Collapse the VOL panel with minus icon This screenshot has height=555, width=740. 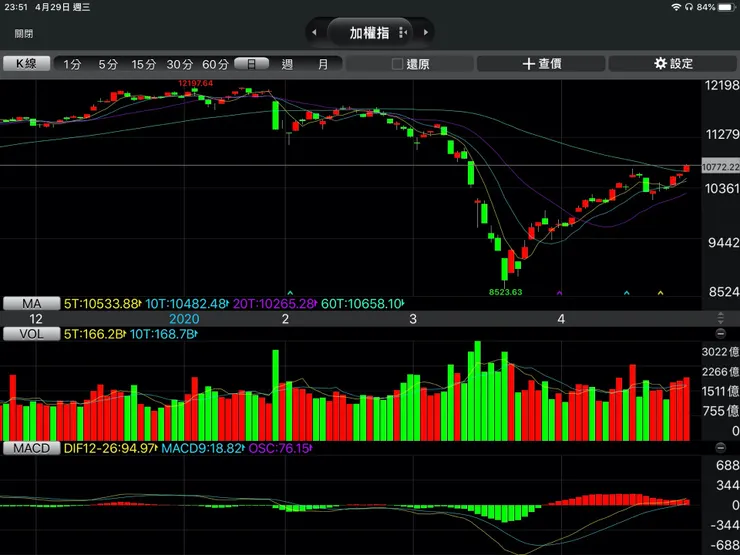coord(720,334)
